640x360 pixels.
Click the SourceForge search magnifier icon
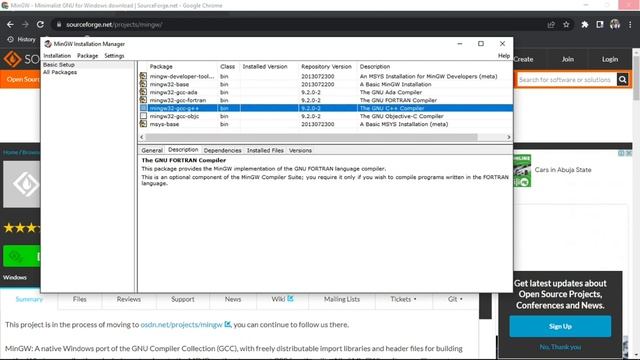point(622,80)
